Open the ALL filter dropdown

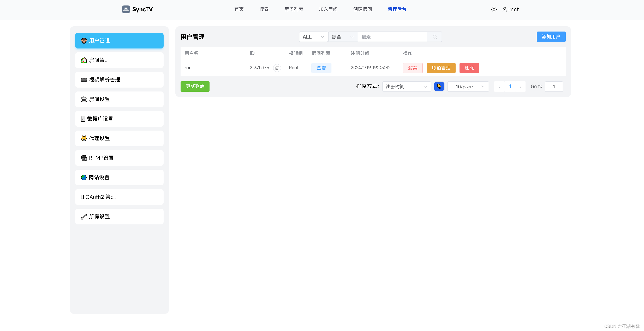pos(313,37)
